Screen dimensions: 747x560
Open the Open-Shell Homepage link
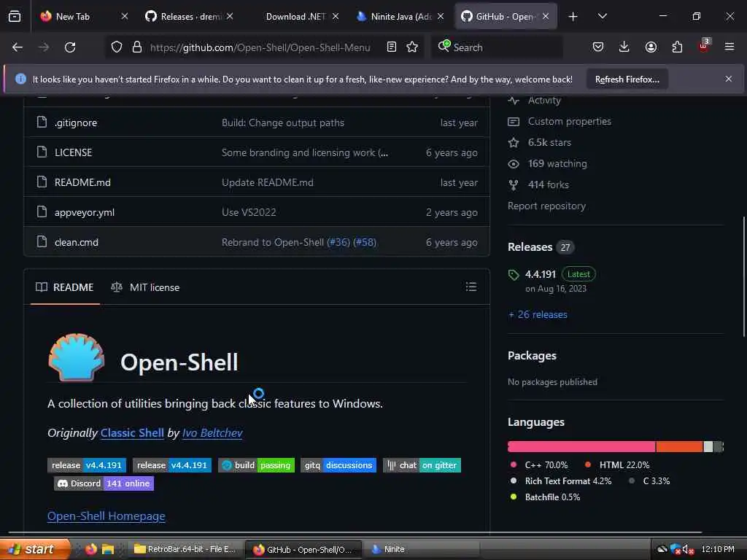107,516
